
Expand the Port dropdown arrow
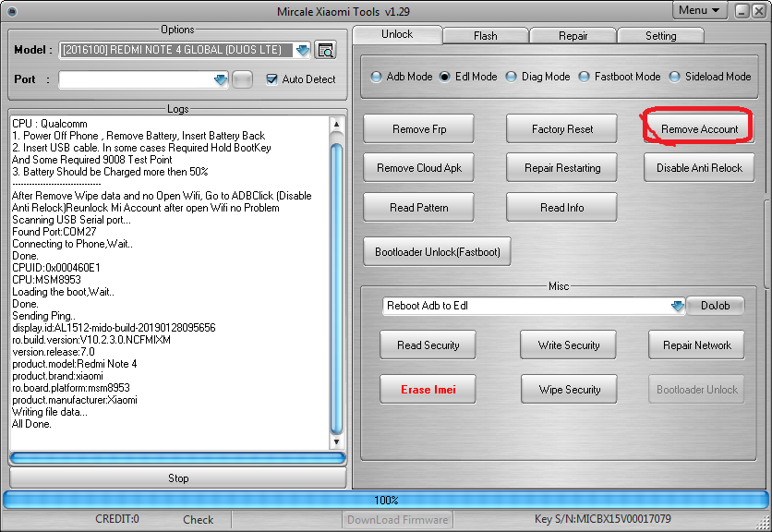tap(221, 79)
